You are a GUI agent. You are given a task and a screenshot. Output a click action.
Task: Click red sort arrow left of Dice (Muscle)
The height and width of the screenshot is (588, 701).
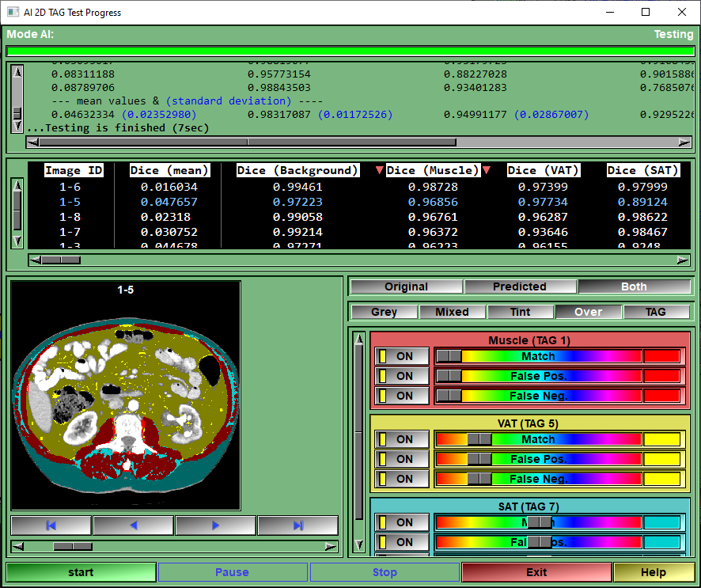(379, 170)
